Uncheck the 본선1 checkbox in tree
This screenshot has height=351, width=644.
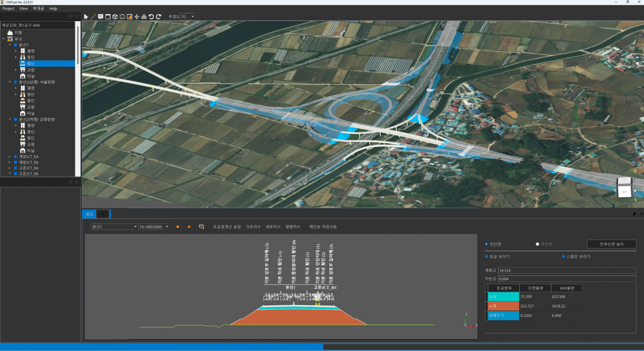[x=16, y=45]
